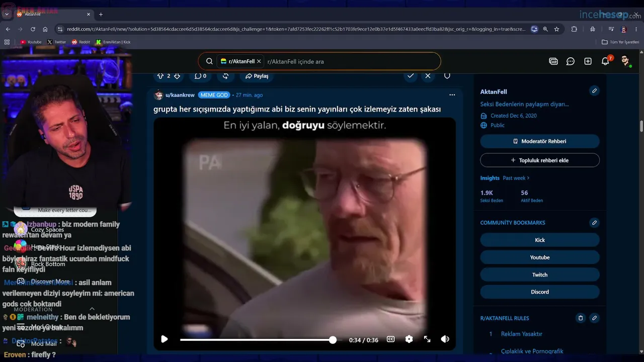Open the Reddit bookmark
Viewport: 644px width, 362px height.
pos(81,42)
